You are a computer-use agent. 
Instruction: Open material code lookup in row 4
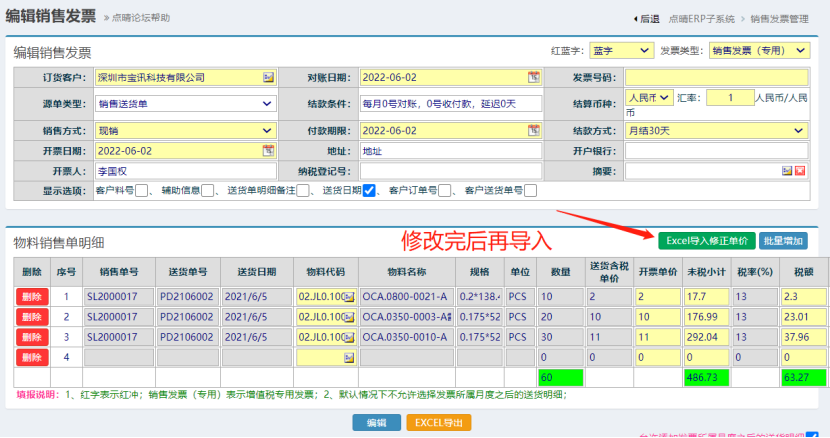[349, 357]
